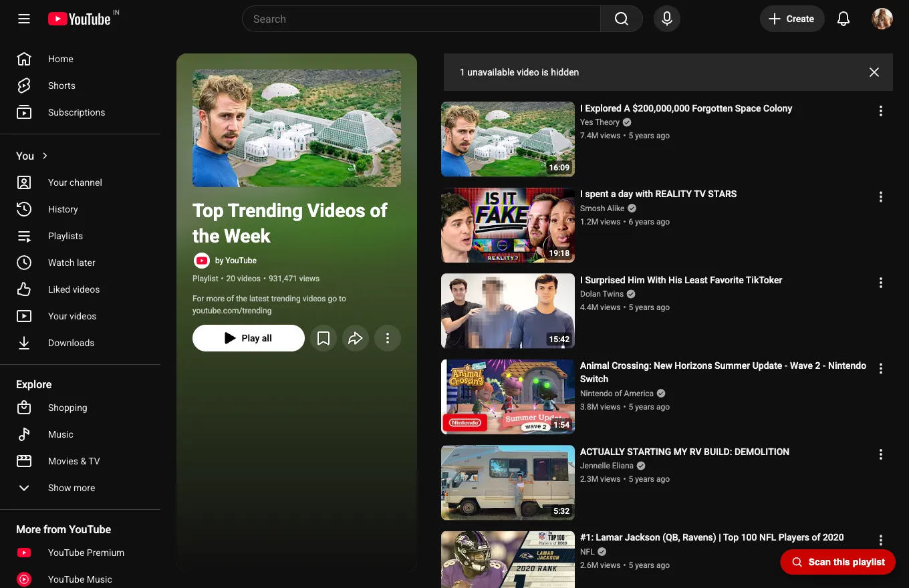This screenshot has height=588, width=909.
Task: Open options for Lamar Jackson video
Action: click(x=881, y=540)
